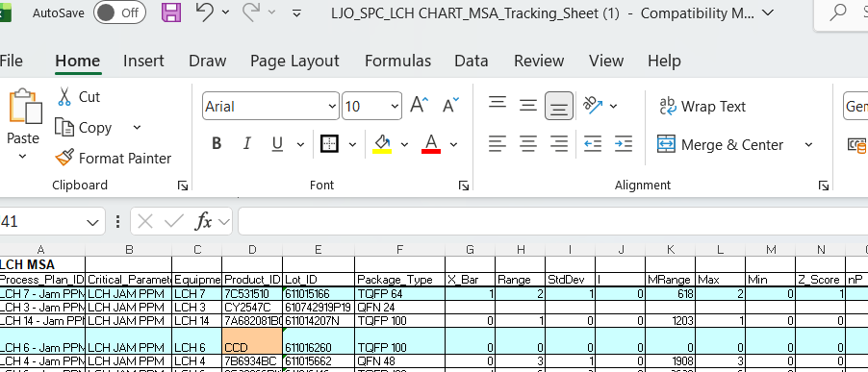The width and height of the screenshot is (868, 372).
Task: Toggle Bold formatting
Action: point(217,144)
